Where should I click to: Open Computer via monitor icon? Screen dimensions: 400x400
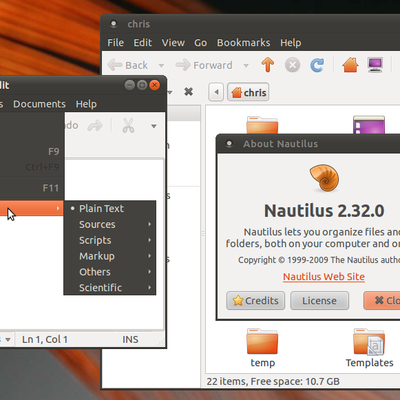click(375, 65)
